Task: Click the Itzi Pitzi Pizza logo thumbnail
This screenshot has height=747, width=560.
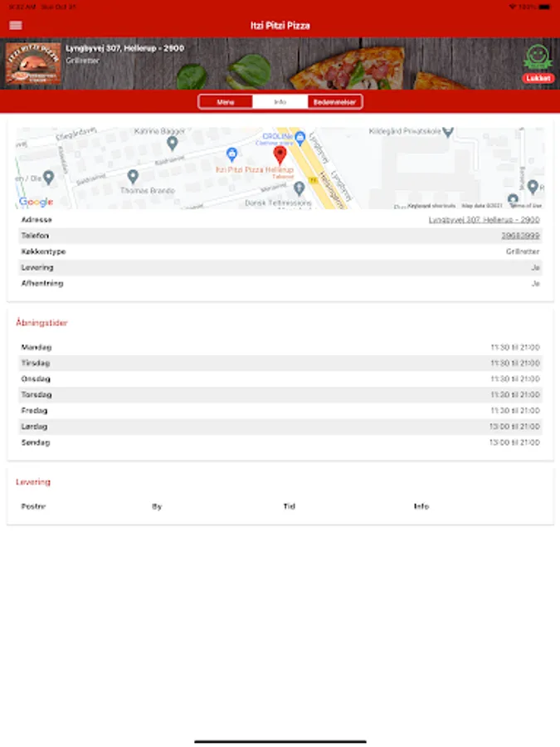Action: 33,63
